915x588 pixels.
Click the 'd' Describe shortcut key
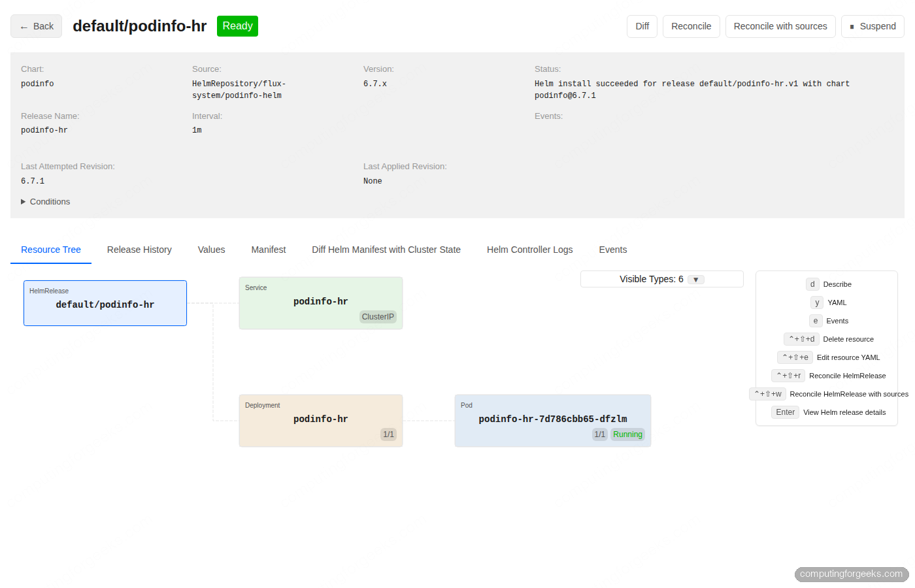(812, 284)
